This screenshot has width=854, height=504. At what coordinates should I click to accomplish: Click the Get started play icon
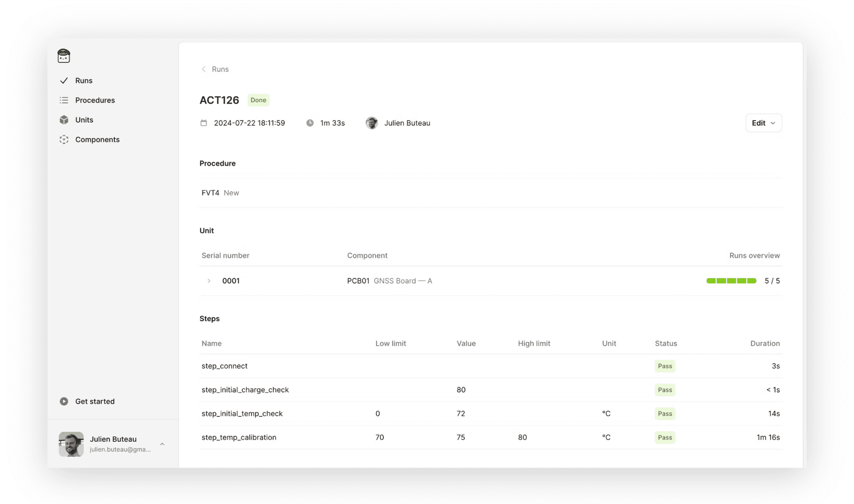click(64, 401)
